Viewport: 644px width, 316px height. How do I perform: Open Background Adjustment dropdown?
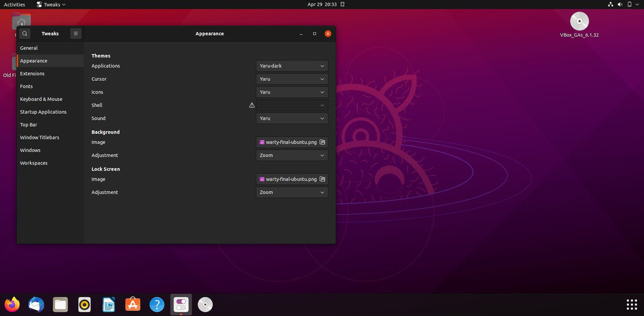(292, 155)
